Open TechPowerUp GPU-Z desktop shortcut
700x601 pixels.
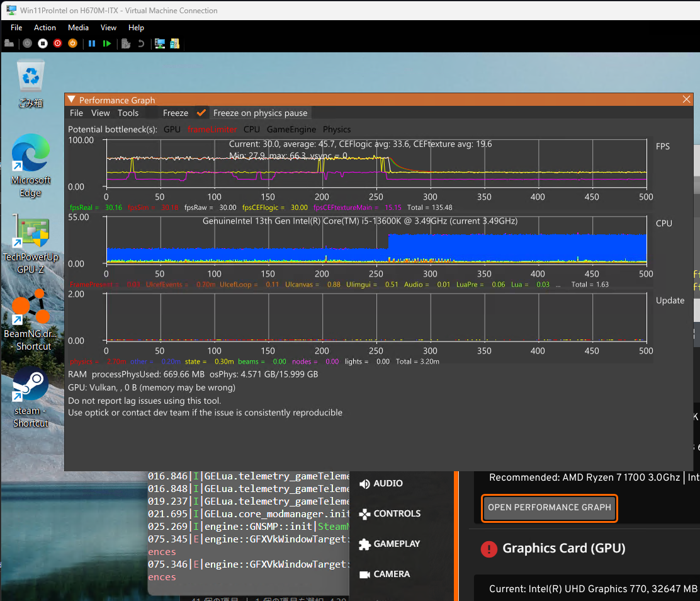tap(31, 244)
